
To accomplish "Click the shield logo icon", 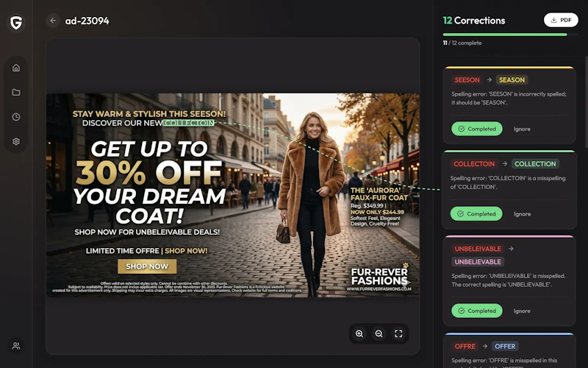I will click(16, 23).
